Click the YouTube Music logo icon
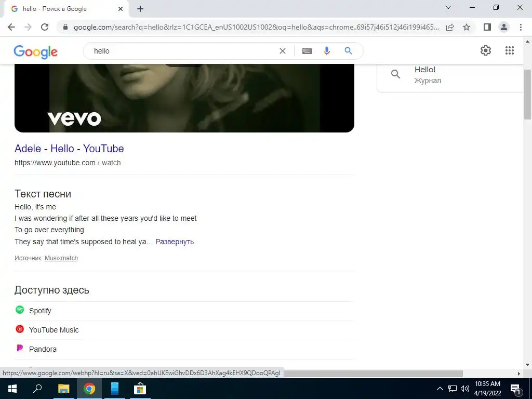Screen dimensions: 532x399 (20, 329)
